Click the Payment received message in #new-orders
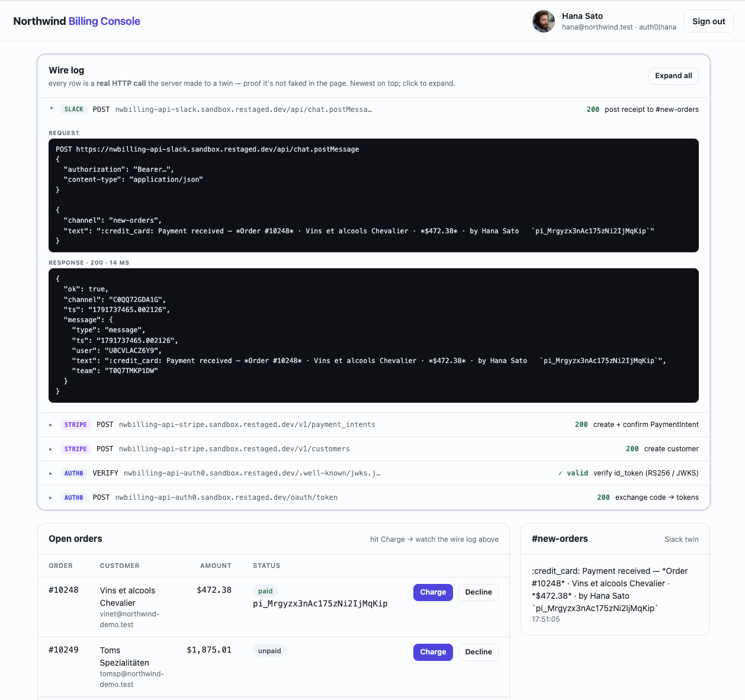The width and height of the screenshot is (745, 700). pos(609,590)
